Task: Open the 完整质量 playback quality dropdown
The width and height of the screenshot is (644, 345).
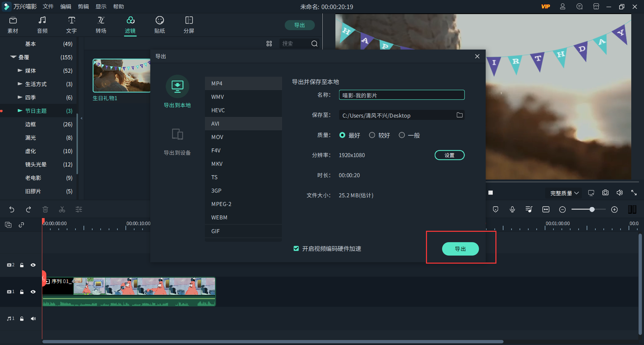Action: (564, 193)
